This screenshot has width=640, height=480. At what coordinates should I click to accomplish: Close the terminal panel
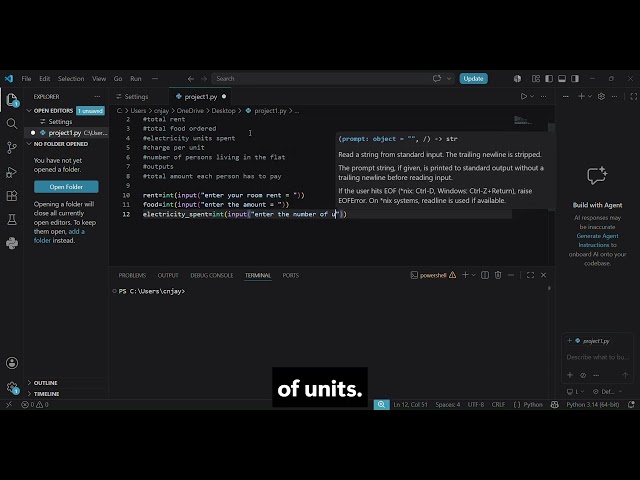coord(543,275)
